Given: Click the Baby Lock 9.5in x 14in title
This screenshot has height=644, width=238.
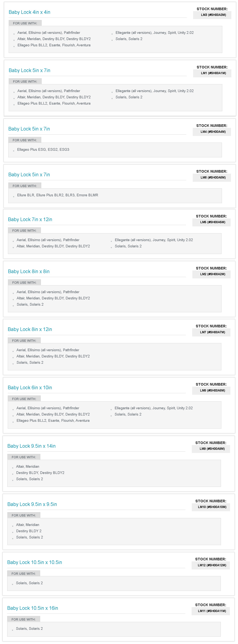Looking at the screenshot, I should [x=32, y=446].
